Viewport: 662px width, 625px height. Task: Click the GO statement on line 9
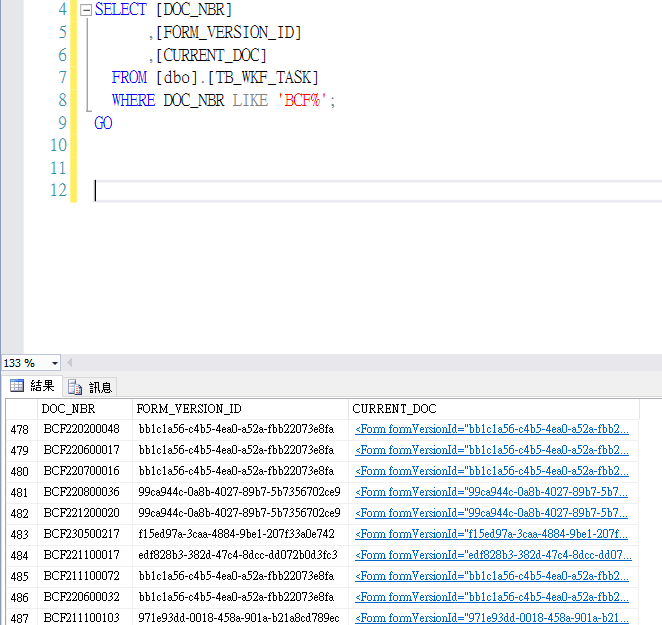click(103, 123)
